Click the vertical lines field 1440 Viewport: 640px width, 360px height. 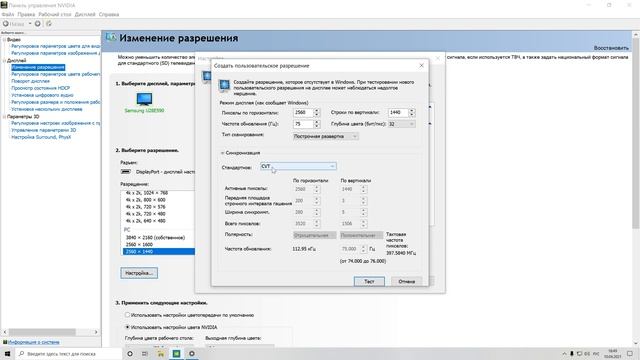[x=398, y=112]
